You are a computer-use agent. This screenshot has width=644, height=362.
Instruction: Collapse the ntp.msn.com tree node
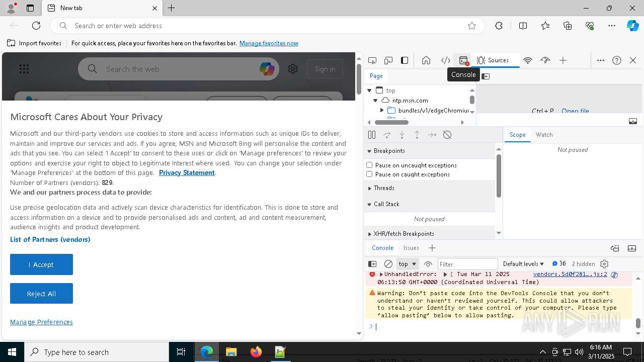375,101
